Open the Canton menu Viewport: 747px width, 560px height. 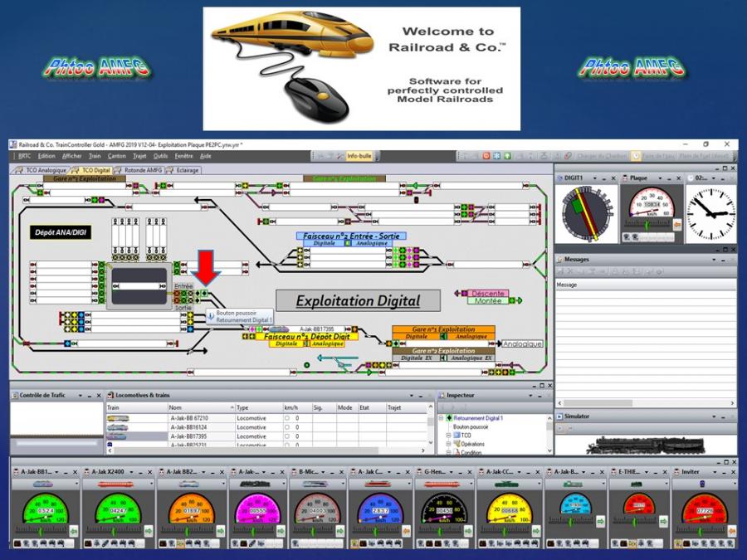(x=116, y=156)
